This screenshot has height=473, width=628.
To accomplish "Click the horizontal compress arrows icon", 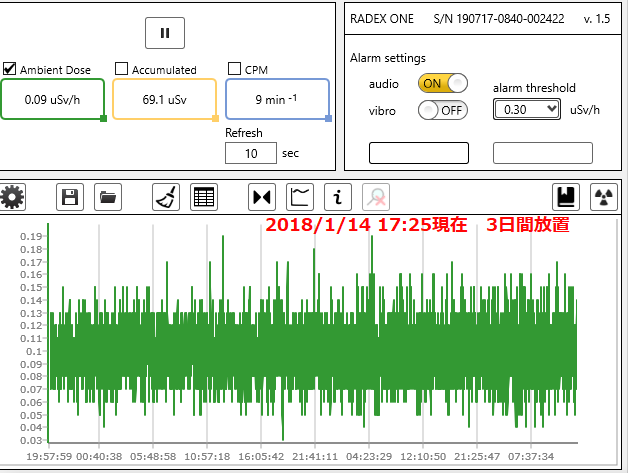I will pos(262,197).
